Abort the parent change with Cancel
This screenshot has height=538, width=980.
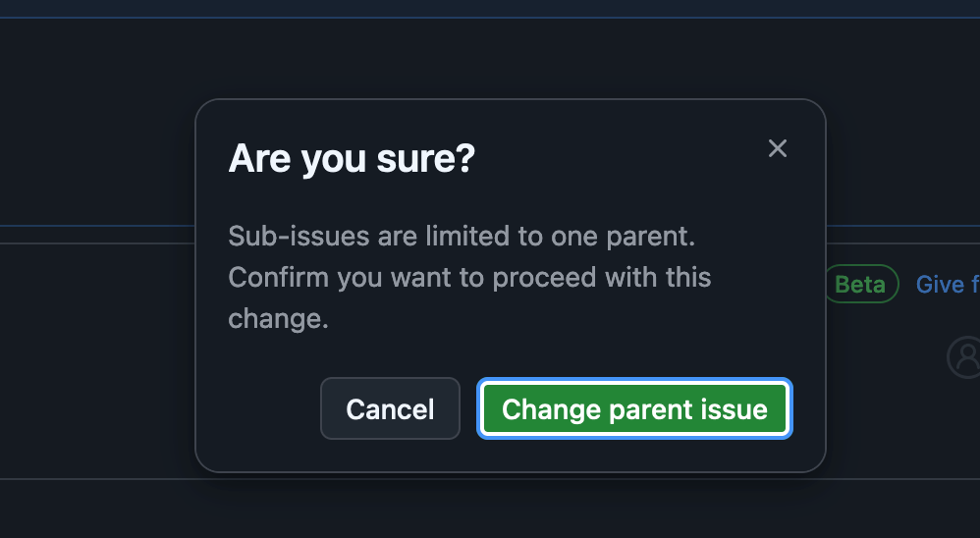tap(390, 408)
